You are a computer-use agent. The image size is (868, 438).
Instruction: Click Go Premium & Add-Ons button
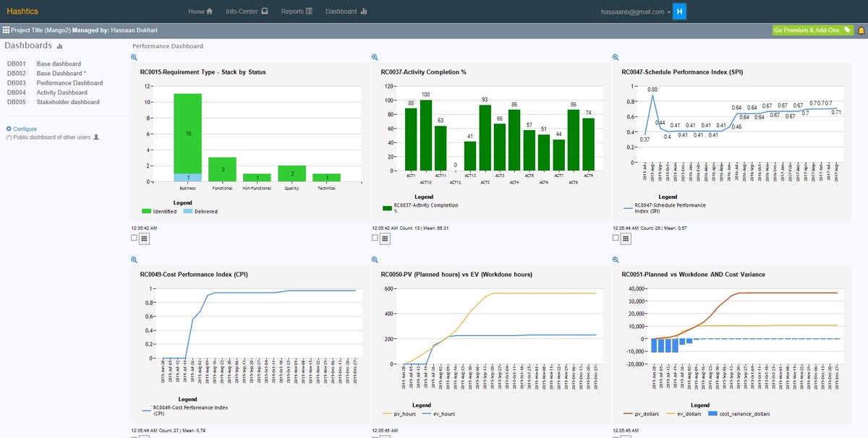pyautogui.click(x=812, y=30)
